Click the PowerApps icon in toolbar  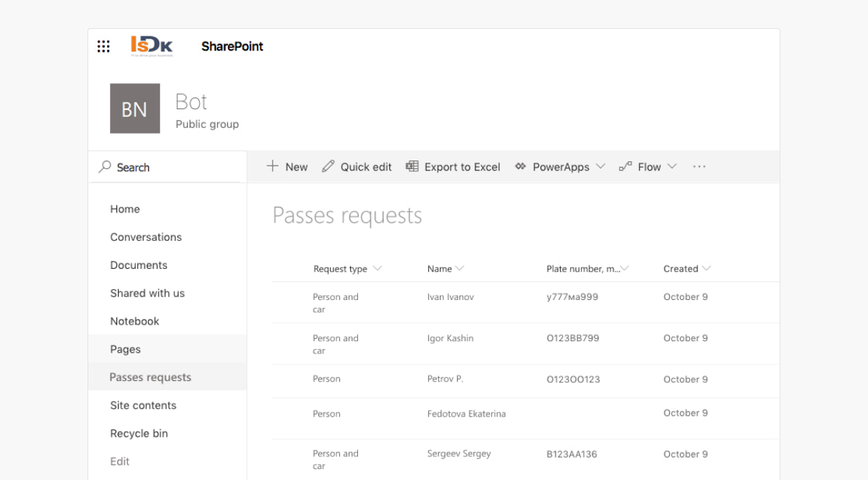coord(520,166)
